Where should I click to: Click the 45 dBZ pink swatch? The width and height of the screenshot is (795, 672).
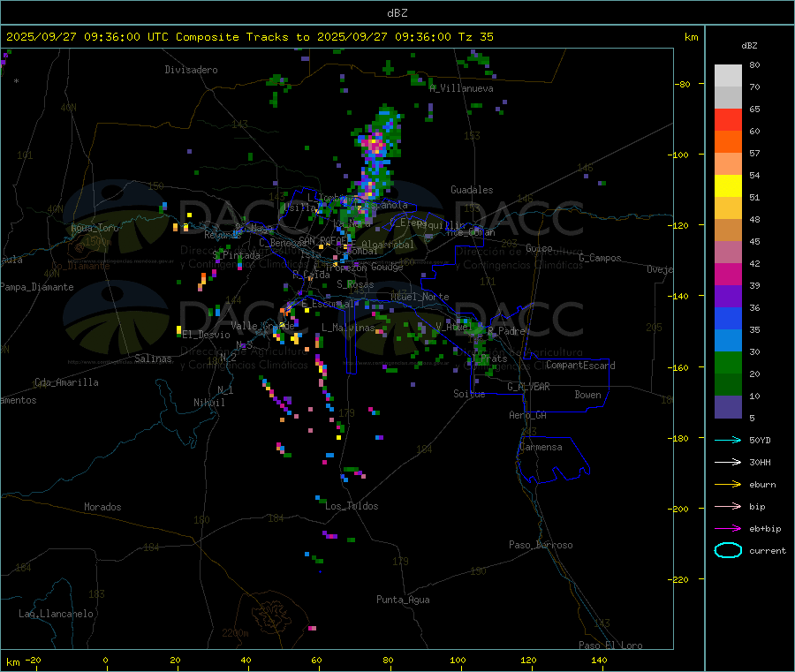pos(728,253)
